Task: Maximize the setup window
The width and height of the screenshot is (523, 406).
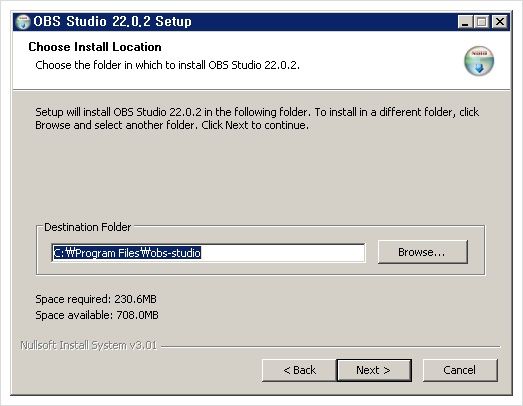Action: pos(482,22)
